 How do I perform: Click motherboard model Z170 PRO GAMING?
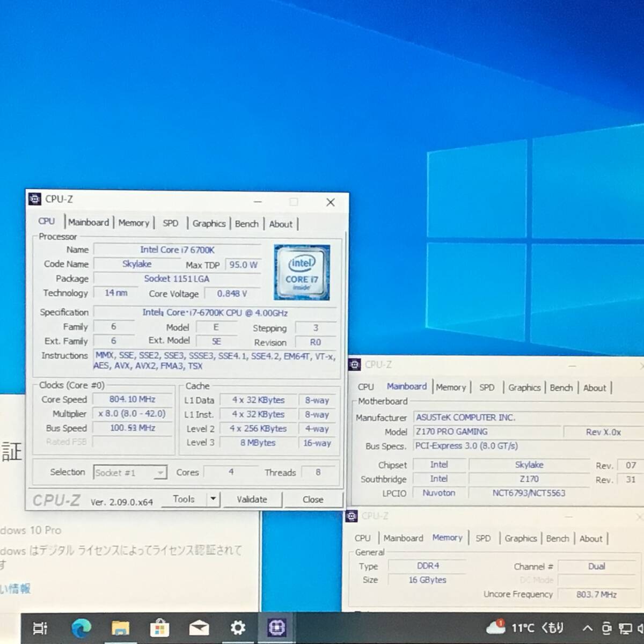click(487, 431)
